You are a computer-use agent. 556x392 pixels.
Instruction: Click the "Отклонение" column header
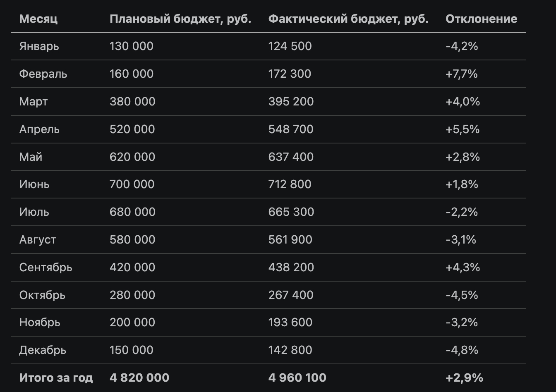coord(481,19)
